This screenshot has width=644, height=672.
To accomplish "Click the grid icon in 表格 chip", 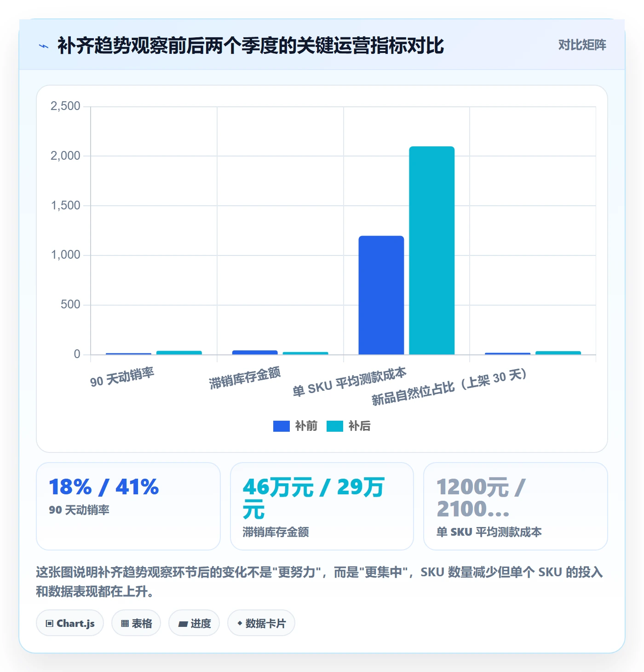I will [x=125, y=624].
